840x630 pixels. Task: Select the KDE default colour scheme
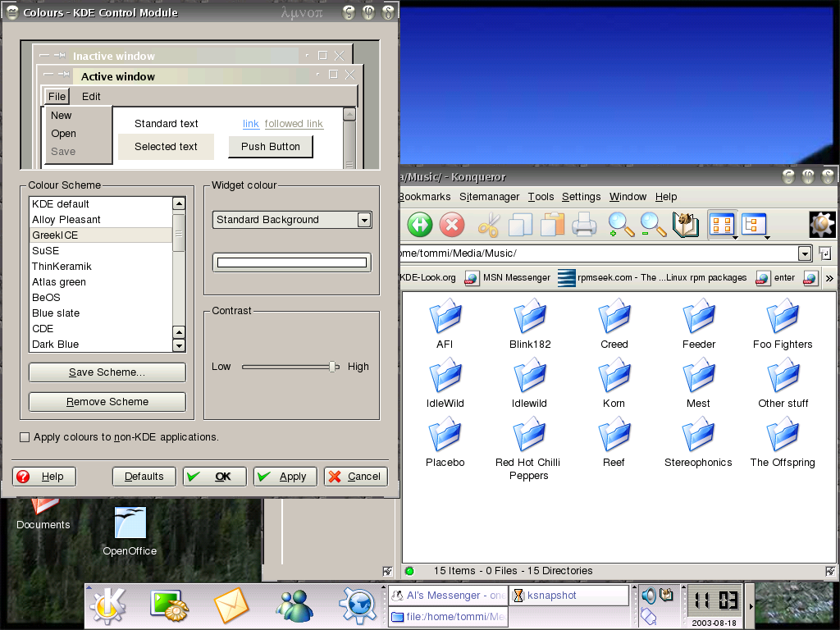pos(101,204)
